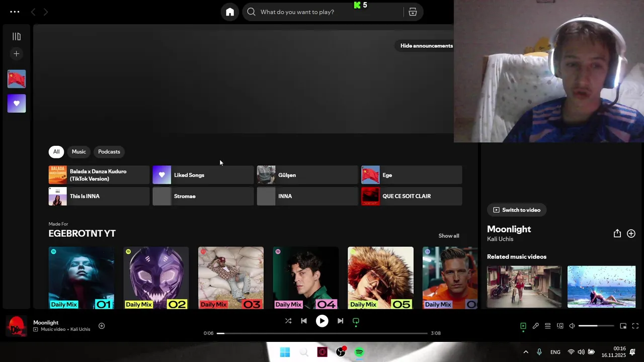Show lyrics with the microphone icon
This screenshot has width=644, height=362.
[536, 326]
